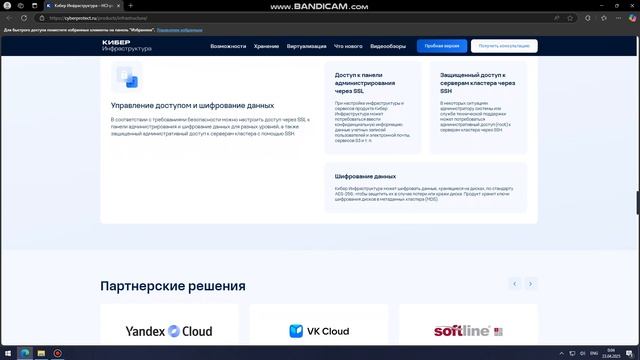Click the access management section icon
Viewport: 640px width, 360px height.
point(127,77)
